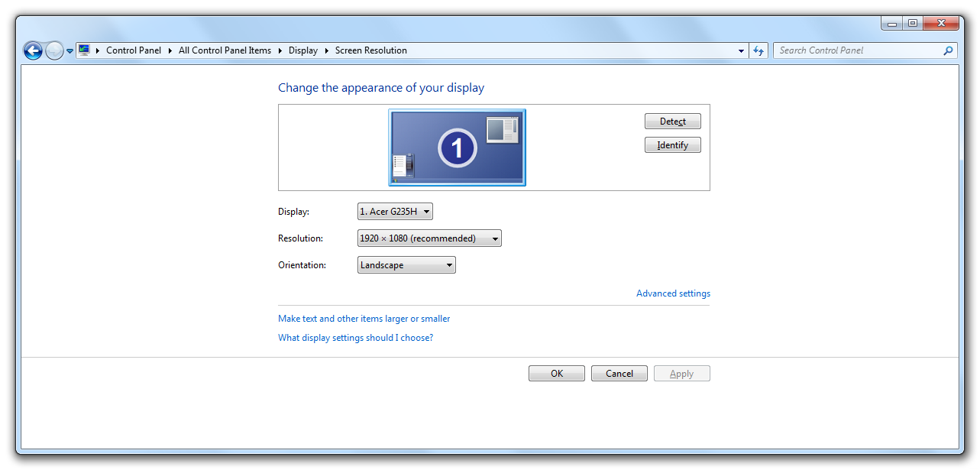Select monitor 1 preview thumbnail
The image size is (980, 470).
(457, 147)
